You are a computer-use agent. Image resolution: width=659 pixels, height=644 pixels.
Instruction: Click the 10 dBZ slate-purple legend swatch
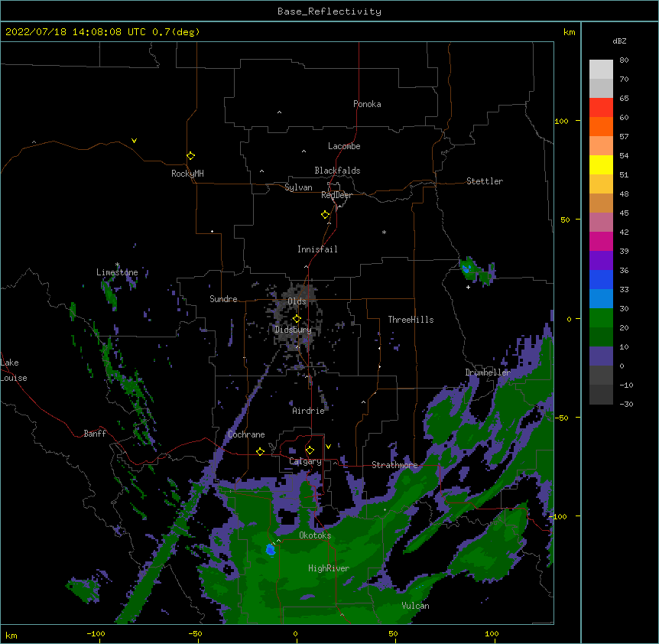coord(601,356)
